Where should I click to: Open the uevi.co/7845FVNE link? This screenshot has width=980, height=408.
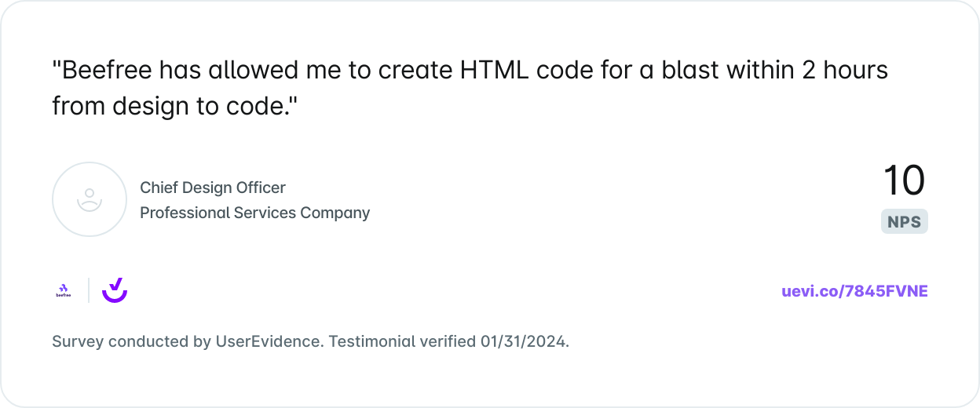[x=854, y=291]
